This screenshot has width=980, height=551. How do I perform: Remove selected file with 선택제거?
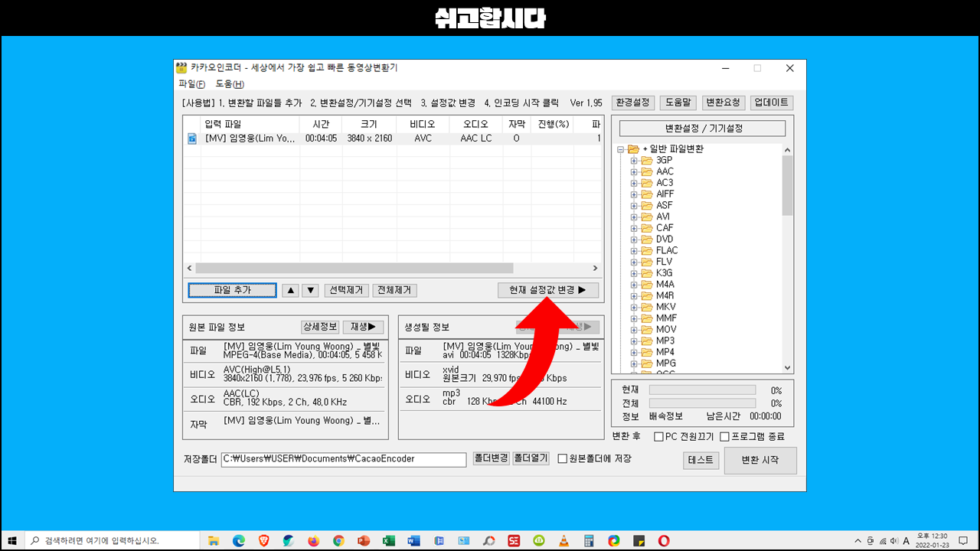(x=346, y=290)
